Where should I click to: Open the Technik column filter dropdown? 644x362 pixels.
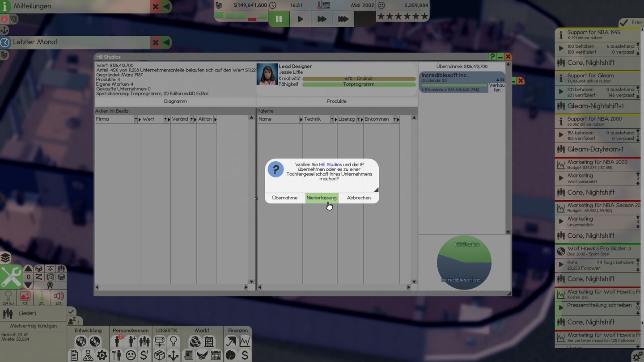coord(333,119)
